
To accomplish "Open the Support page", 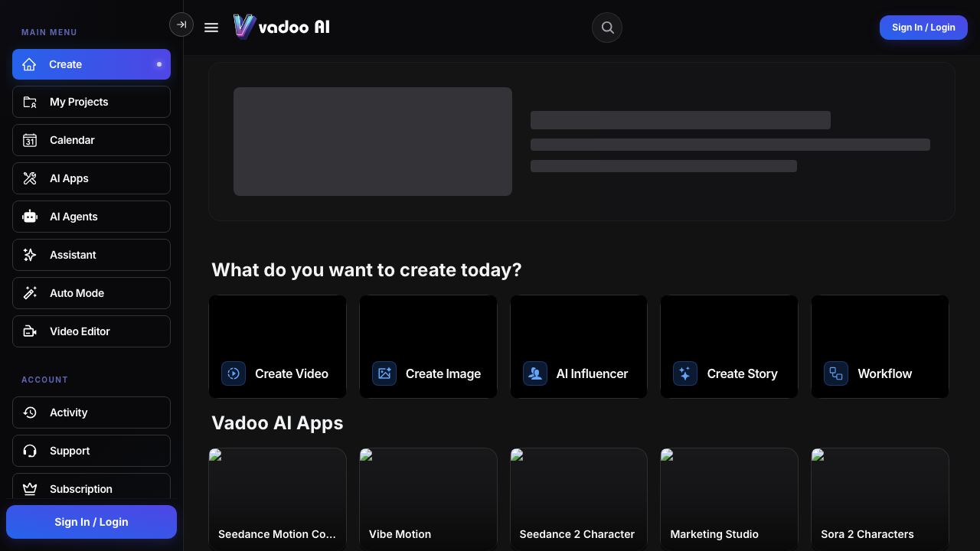I will pos(91,451).
